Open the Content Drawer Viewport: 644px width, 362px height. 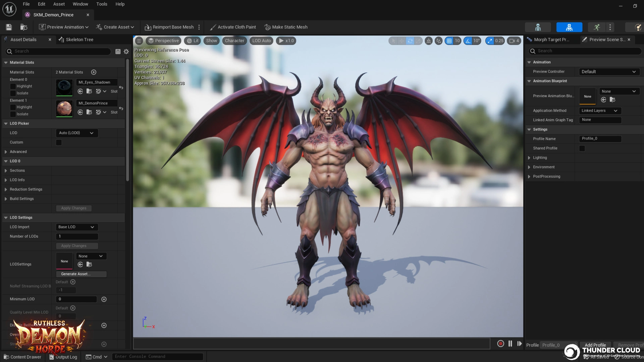coord(22,357)
